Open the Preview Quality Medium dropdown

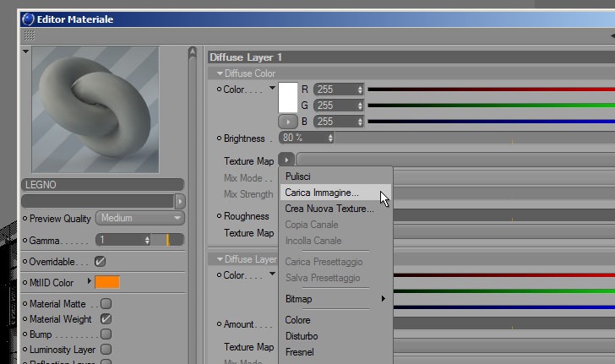[140, 218]
